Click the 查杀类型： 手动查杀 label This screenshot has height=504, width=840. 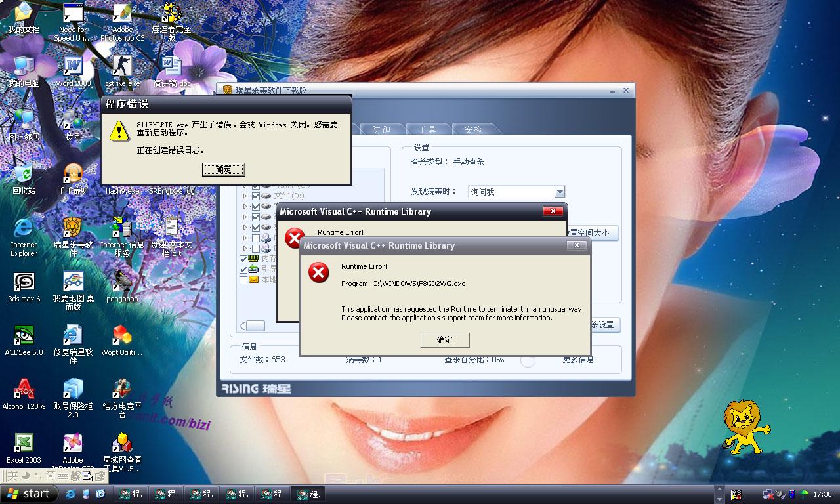coord(448,162)
